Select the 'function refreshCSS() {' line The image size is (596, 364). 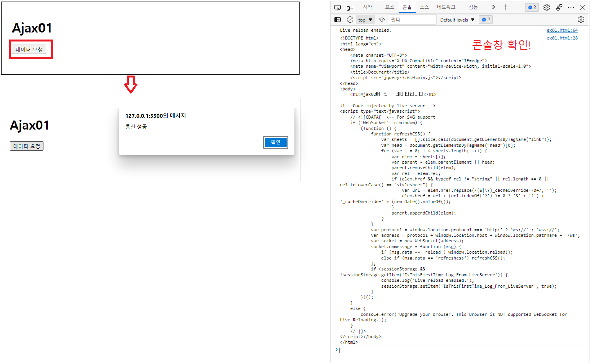(401, 134)
